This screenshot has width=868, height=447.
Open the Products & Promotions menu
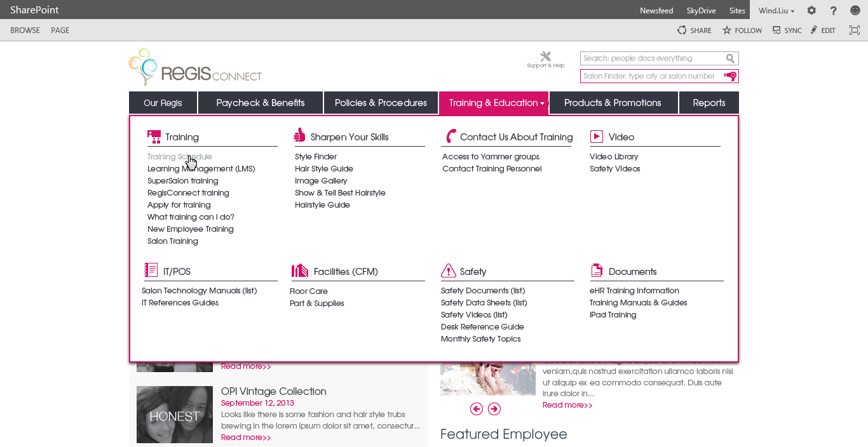[x=613, y=103]
